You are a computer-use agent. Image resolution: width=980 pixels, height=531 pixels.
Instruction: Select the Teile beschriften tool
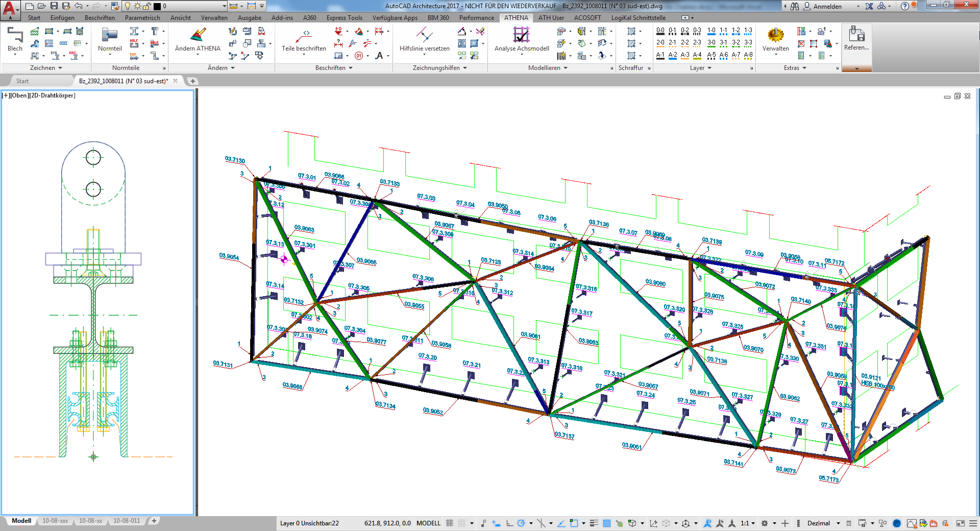[304, 39]
